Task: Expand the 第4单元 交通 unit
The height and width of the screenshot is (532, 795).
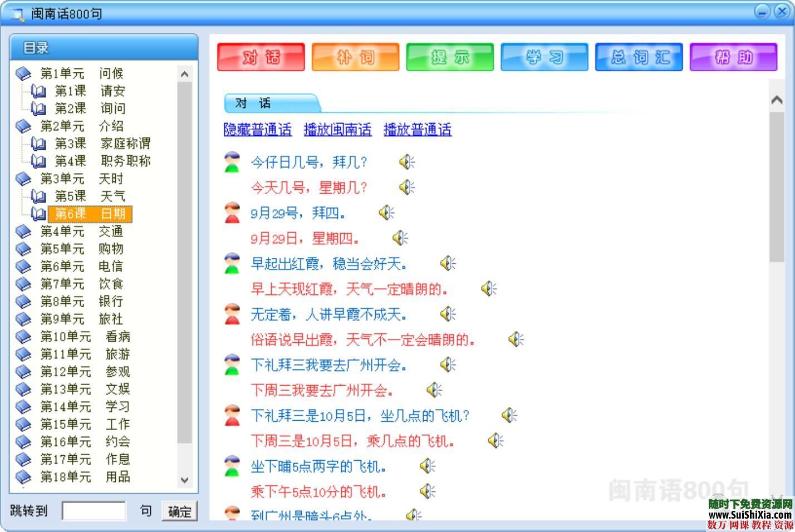Action: 61,231
